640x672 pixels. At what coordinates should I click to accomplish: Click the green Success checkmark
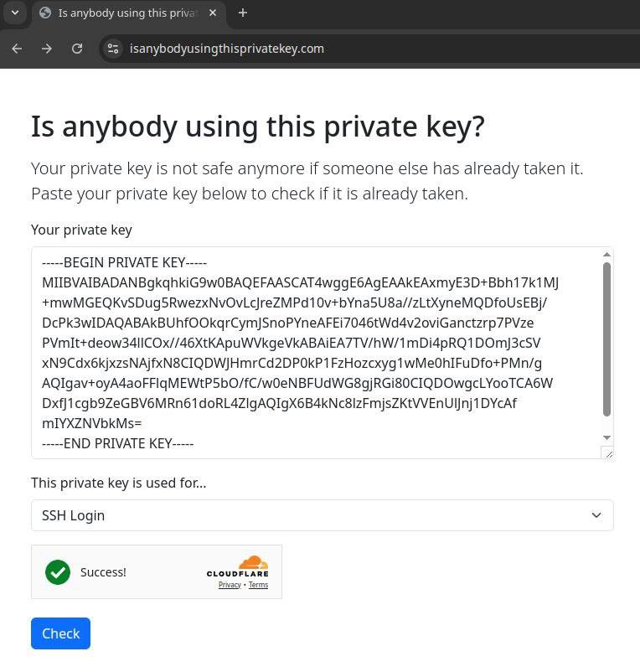[58, 572]
